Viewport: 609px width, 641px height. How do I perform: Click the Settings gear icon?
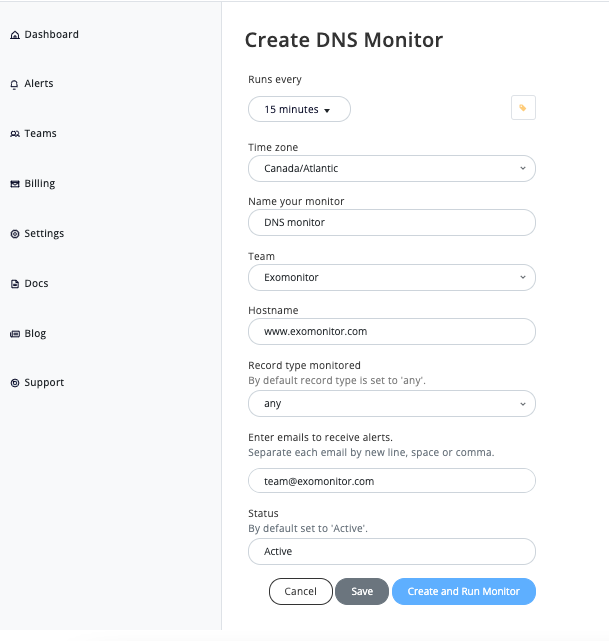[x=15, y=234]
